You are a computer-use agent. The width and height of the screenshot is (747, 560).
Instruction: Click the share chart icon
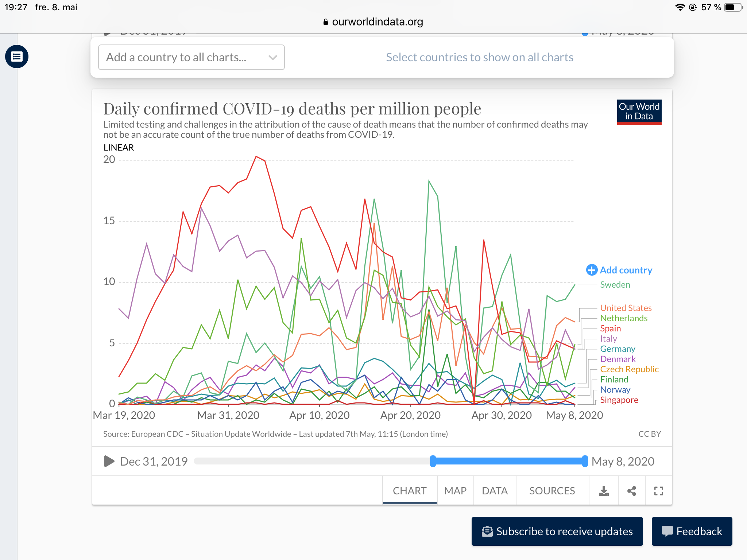point(632,491)
